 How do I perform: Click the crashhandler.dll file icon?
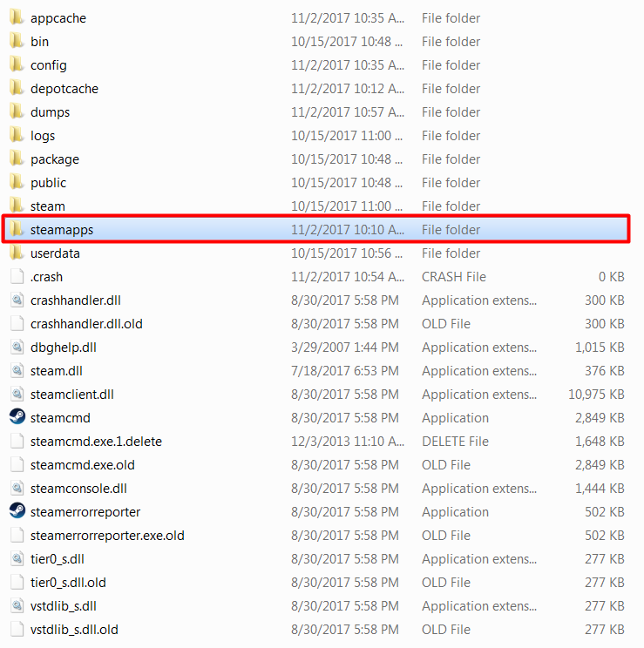click(x=17, y=300)
